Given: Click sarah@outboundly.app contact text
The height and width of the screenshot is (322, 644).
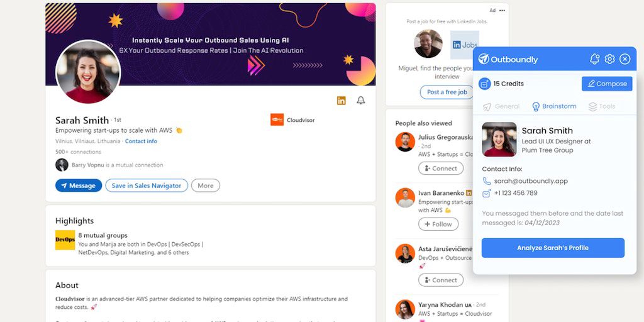Looking at the screenshot, I should point(531,181).
